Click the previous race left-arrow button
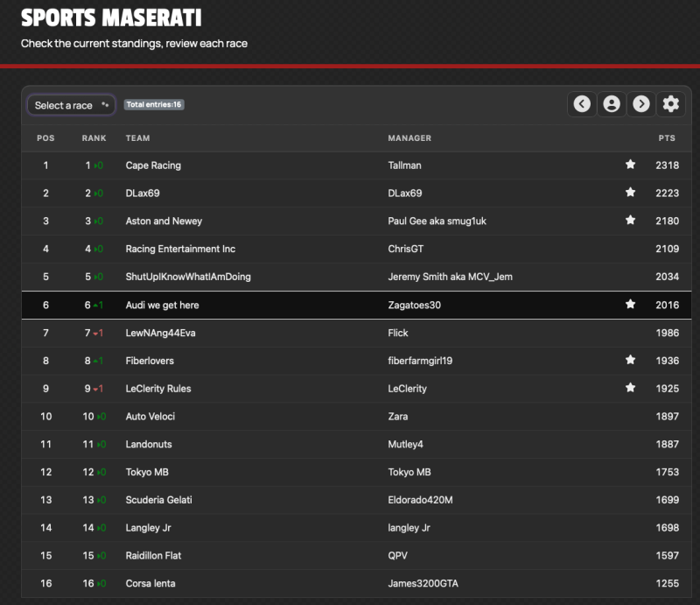700x605 pixels. pos(582,104)
